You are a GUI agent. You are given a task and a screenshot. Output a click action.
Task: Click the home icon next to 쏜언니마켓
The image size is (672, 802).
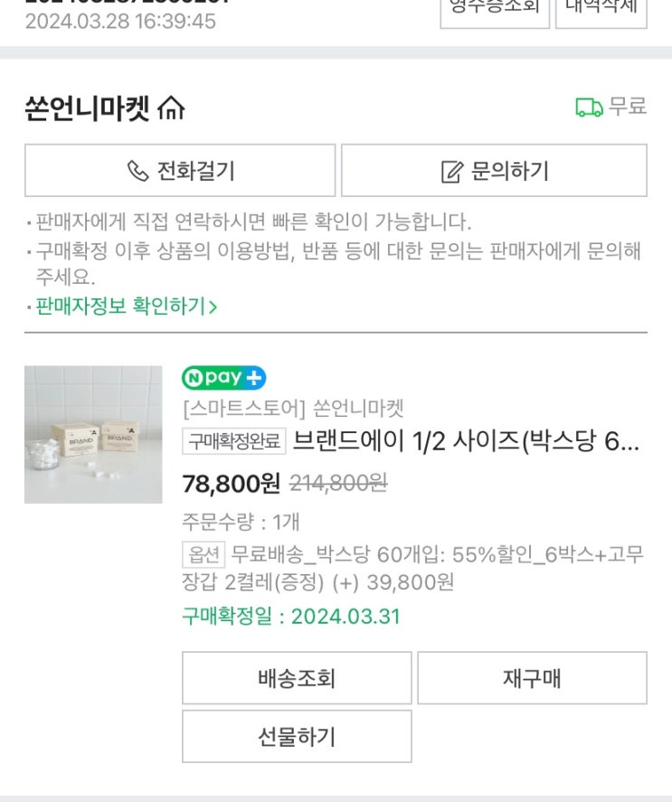tap(170, 109)
